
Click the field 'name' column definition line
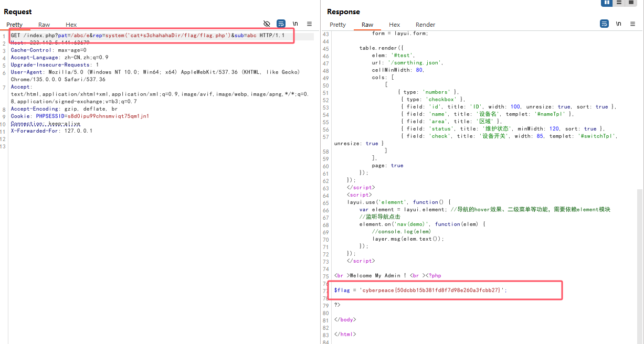tap(488, 114)
